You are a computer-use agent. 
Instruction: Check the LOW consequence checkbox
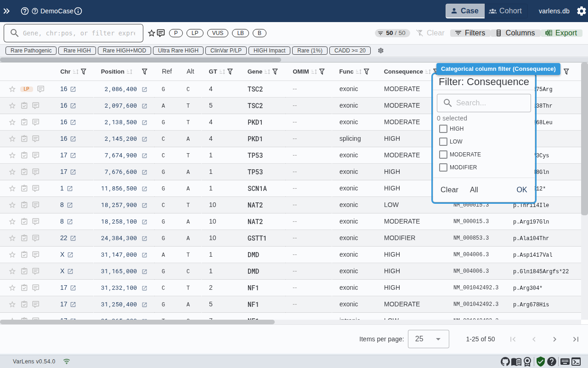pyautogui.click(x=443, y=142)
